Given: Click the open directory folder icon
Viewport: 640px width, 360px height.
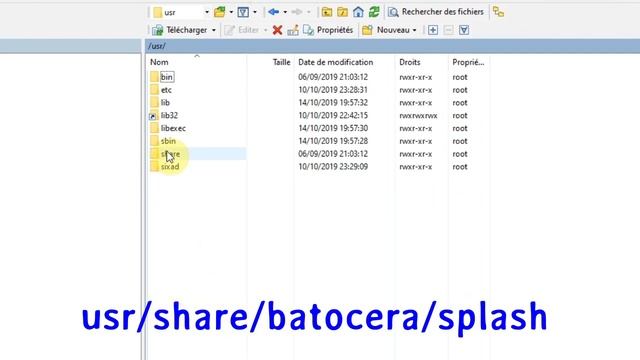Looking at the screenshot, I should click(x=220, y=12).
